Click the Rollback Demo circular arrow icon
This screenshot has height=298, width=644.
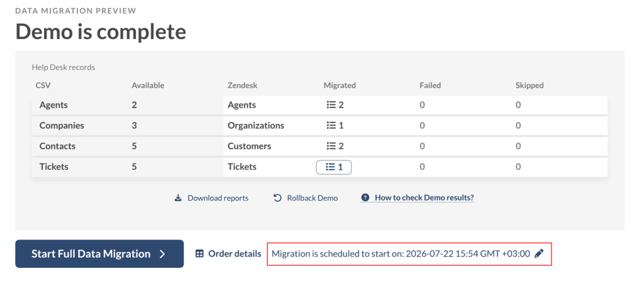[x=277, y=198]
